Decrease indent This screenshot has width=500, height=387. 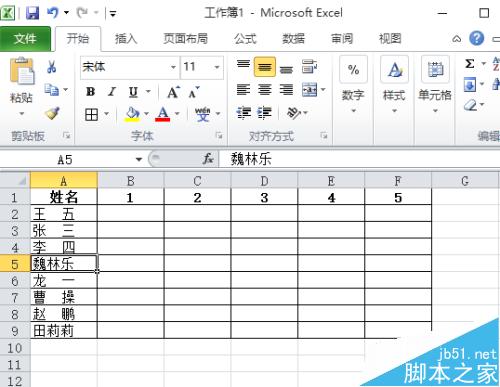coord(243,113)
